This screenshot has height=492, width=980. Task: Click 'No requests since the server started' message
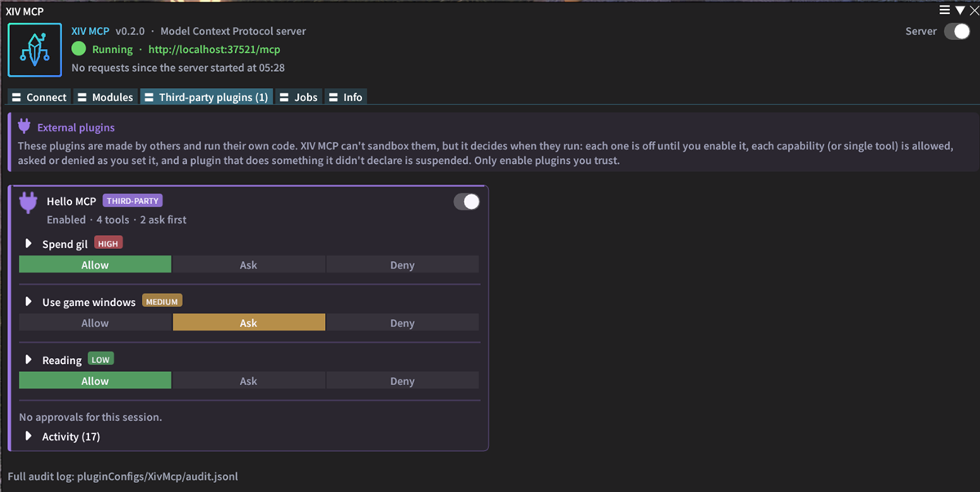point(178,68)
